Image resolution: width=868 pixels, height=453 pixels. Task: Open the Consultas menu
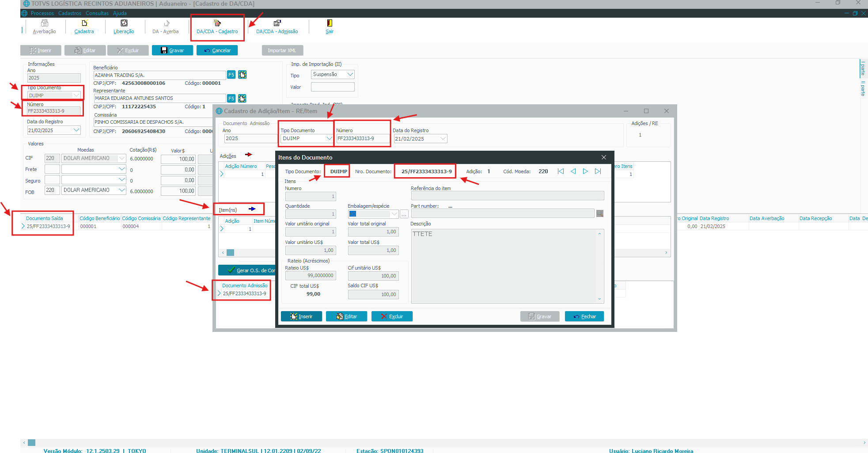click(97, 13)
